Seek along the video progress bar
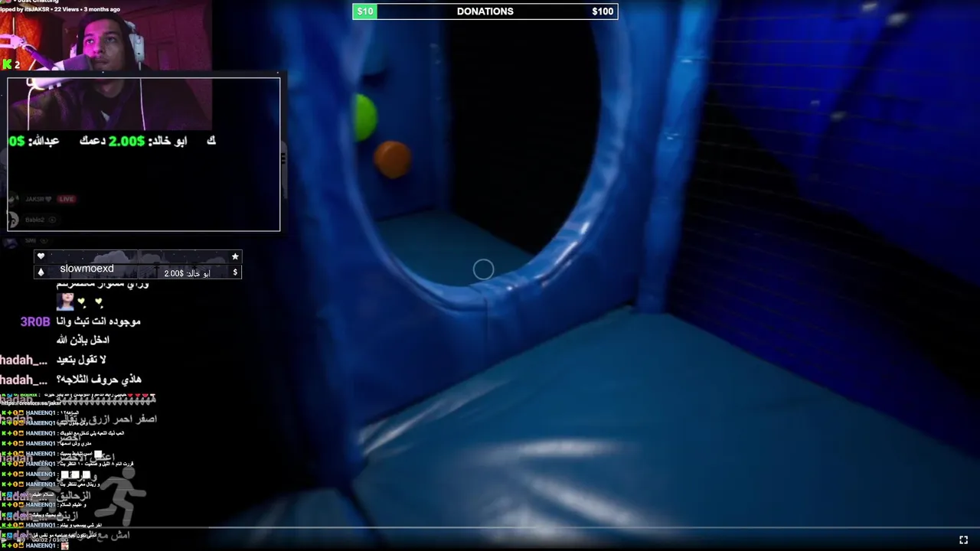Image resolution: width=980 pixels, height=551 pixels. tap(490, 528)
